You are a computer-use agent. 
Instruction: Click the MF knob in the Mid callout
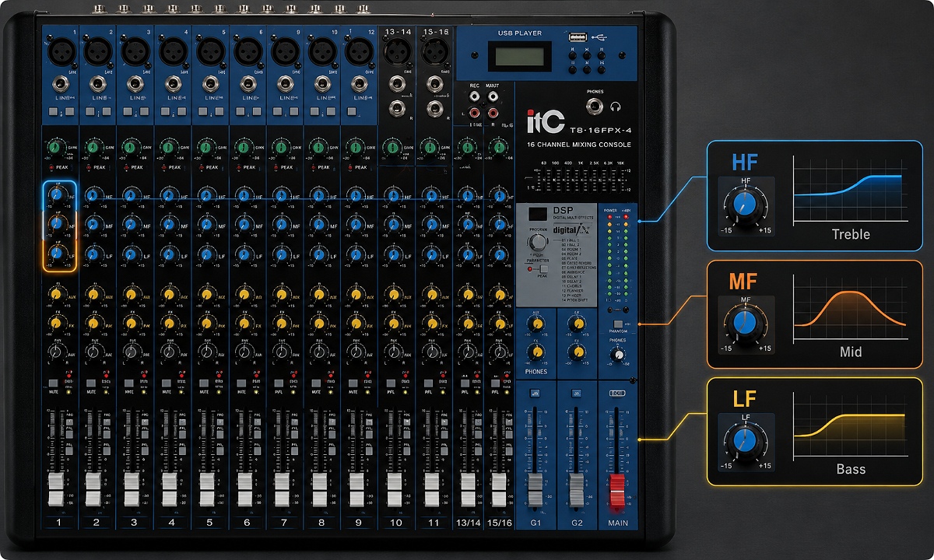click(x=745, y=323)
